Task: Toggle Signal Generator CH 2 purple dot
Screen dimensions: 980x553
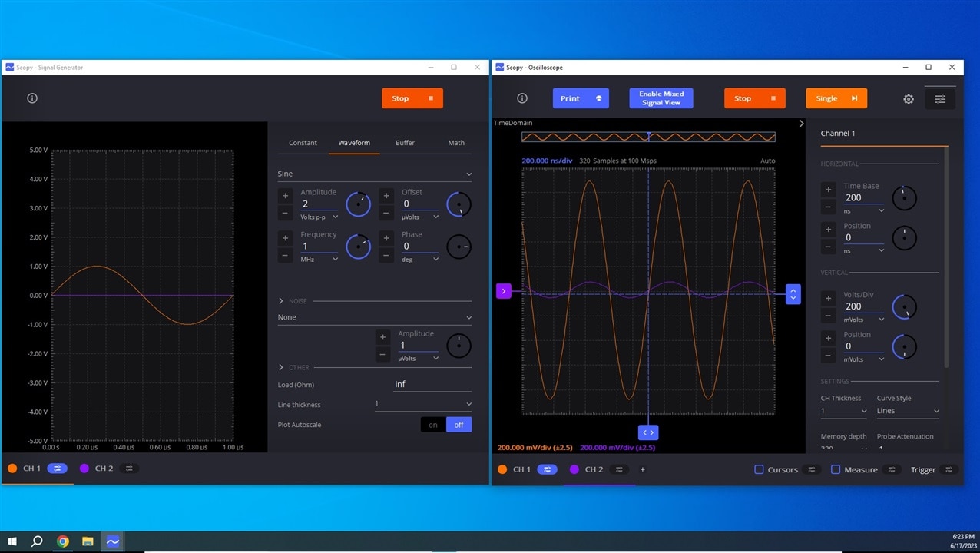Action: point(84,469)
